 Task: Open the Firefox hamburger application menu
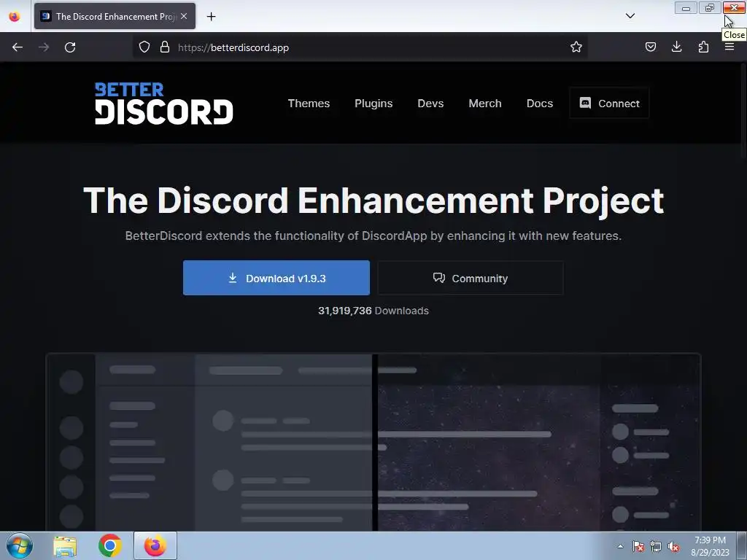coord(729,47)
